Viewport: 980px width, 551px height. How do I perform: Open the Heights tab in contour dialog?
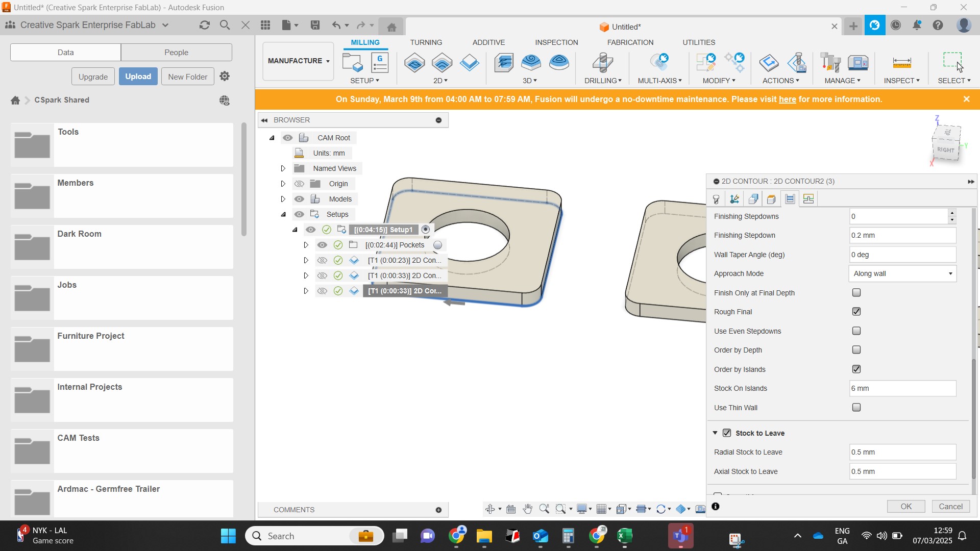[753, 199]
